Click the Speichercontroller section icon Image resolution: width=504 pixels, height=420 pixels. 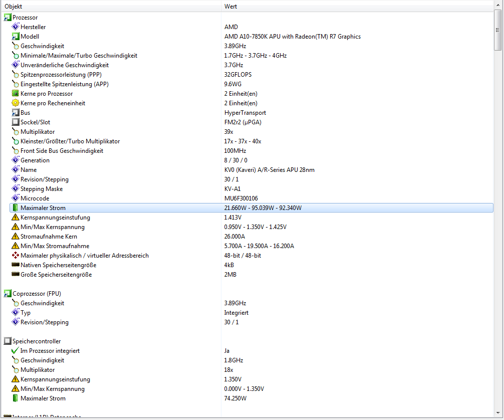pyautogui.click(x=8, y=341)
